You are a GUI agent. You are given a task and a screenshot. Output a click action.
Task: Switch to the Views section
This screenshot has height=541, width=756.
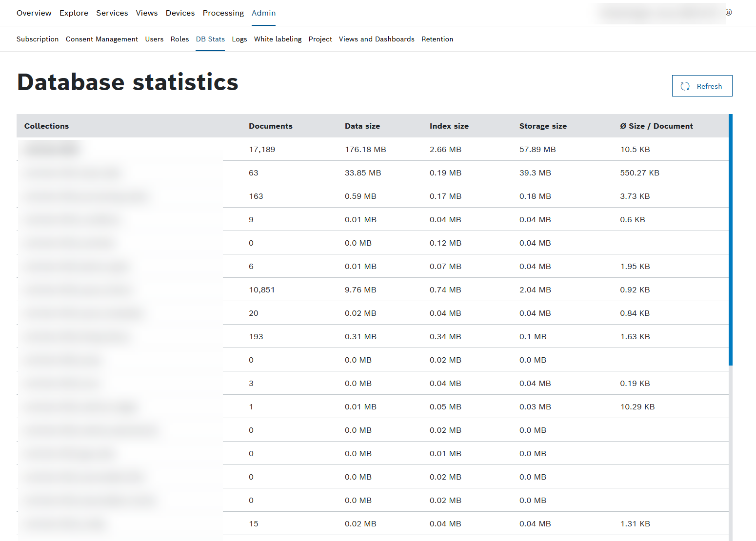coord(146,13)
